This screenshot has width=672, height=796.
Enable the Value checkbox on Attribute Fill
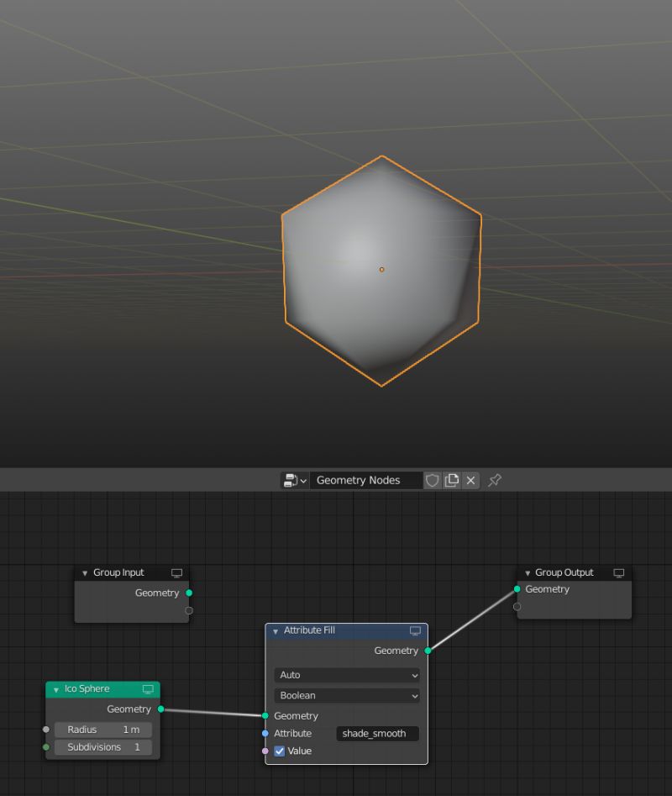coord(279,751)
